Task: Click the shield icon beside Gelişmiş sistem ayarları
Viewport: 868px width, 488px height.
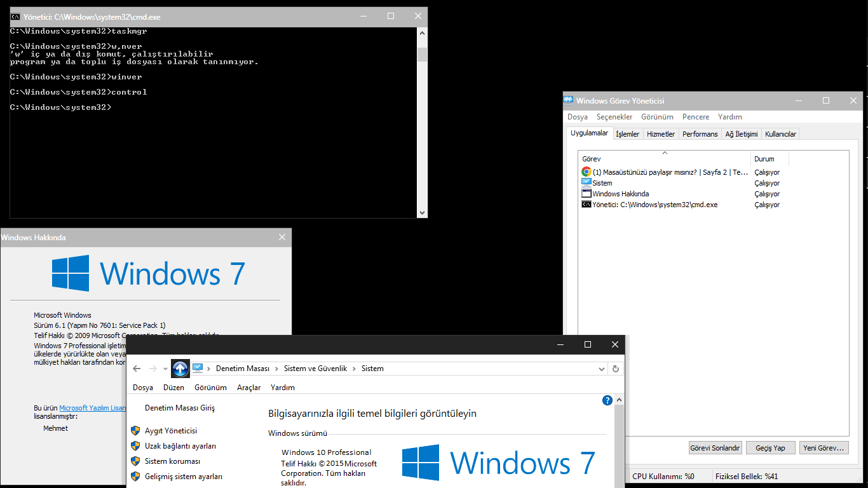Action: pos(135,477)
